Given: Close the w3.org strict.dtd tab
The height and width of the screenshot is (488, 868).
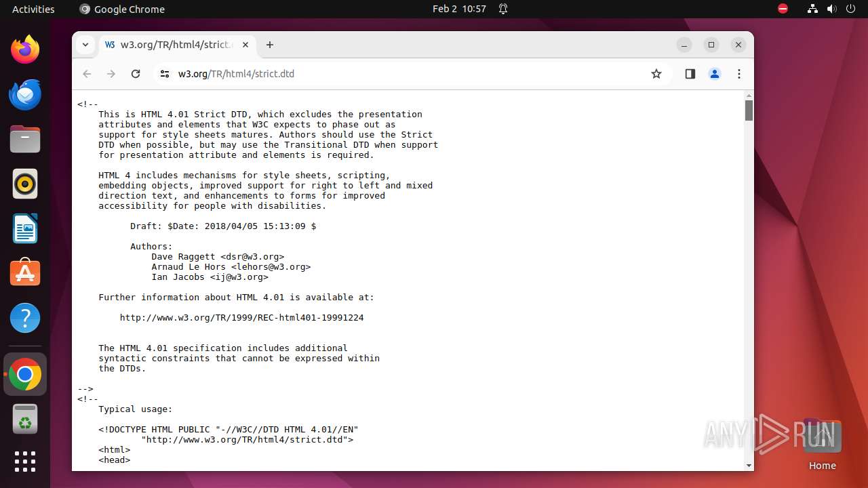Looking at the screenshot, I should [245, 45].
